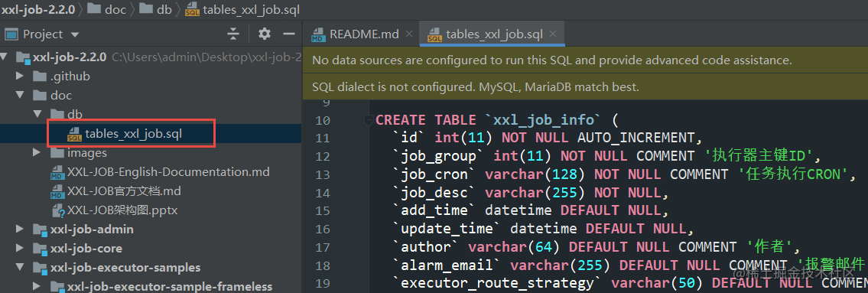The width and height of the screenshot is (868, 293).
Task: Hide the Project panel with minimize icon
Action: [288, 34]
